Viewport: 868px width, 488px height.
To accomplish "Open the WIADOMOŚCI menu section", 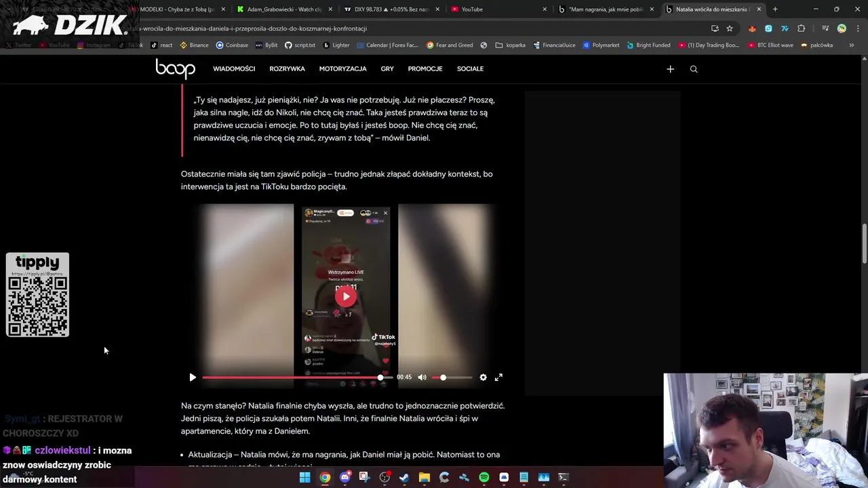I will coord(234,69).
